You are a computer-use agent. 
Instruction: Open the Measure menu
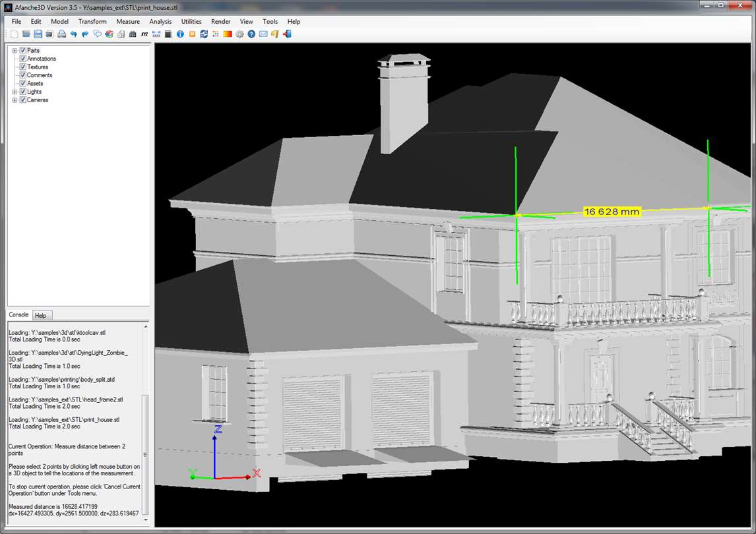(x=128, y=21)
